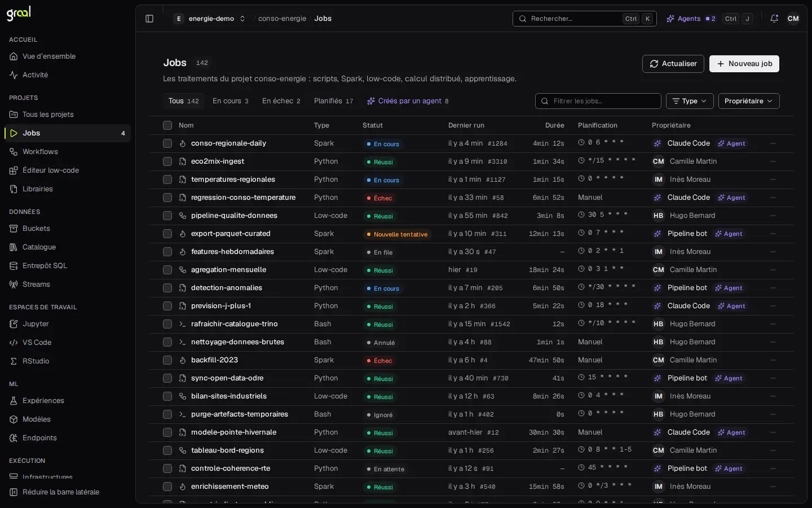Click Nouvelle tentative status badge
Screen dimensions: 812x508
(397, 234)
